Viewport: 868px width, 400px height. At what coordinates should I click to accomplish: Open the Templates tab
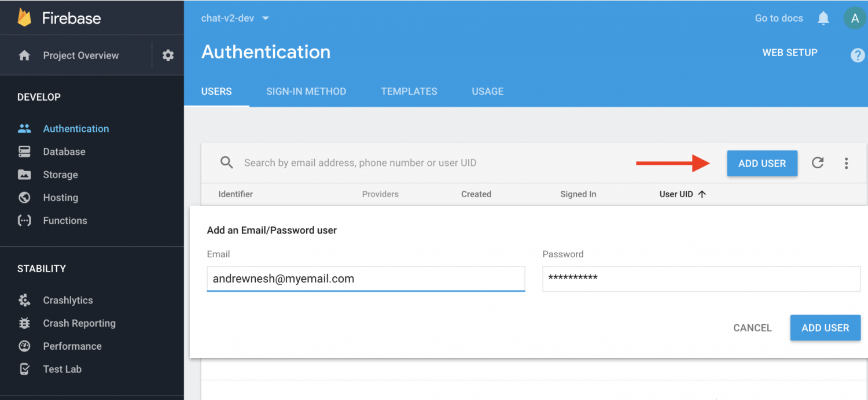[x=409, y=91]
